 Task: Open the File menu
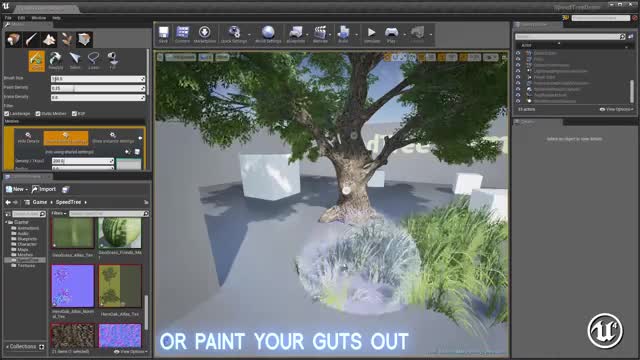8,18
